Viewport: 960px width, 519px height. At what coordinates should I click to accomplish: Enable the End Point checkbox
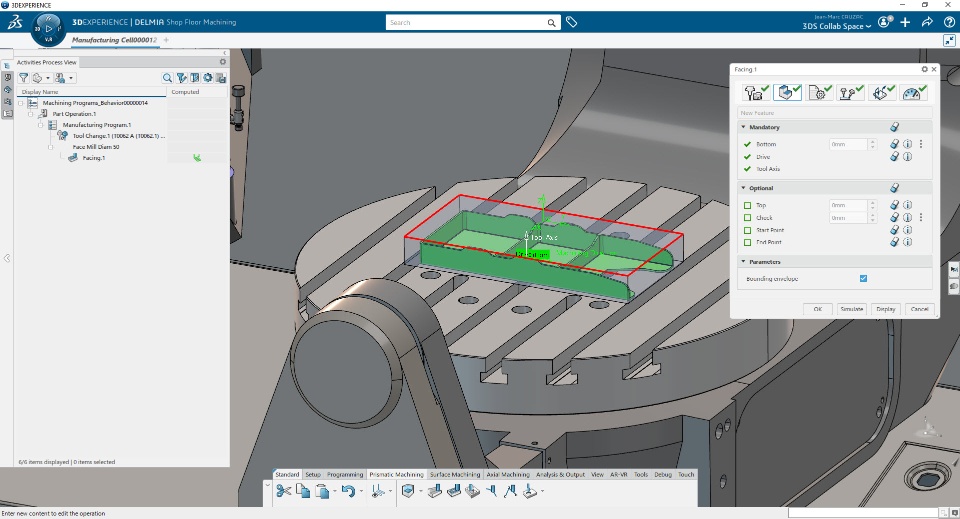coord(747,243)
